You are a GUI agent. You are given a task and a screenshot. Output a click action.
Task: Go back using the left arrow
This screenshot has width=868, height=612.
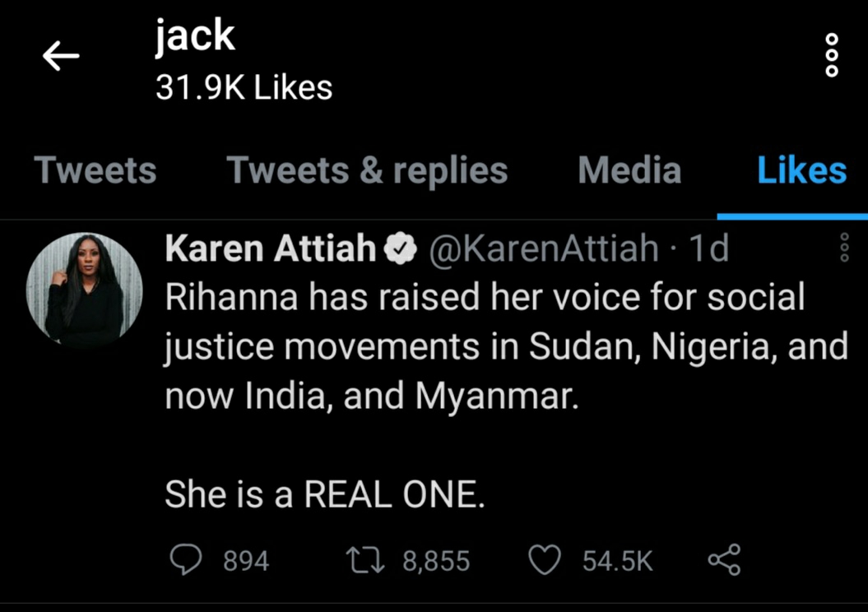(x=61, y=57)
